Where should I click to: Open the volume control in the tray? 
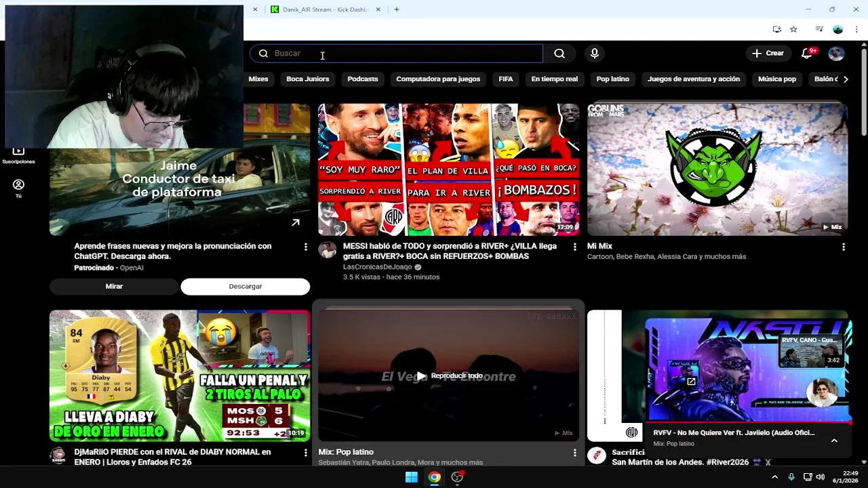coord(821,477)
